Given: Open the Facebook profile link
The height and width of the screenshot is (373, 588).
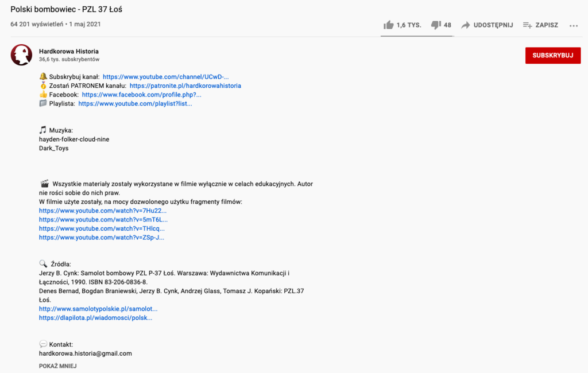Looking at the screenshot, I should click(x=141, y=95).
